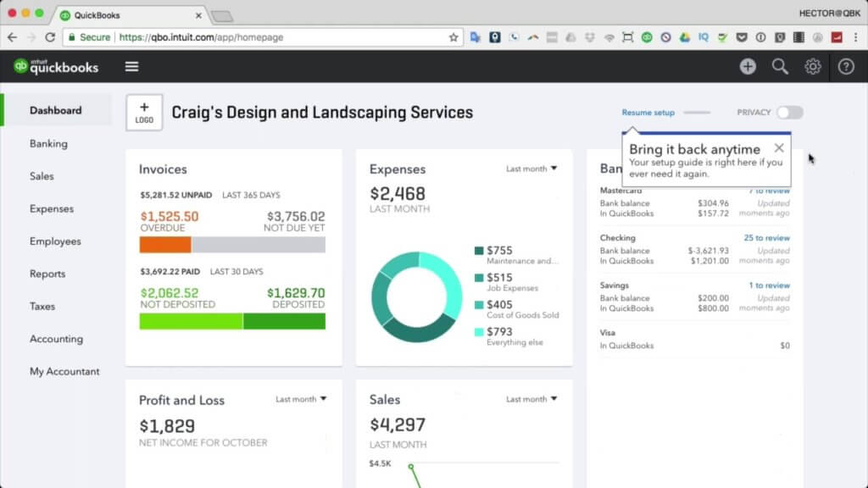Bookmark this page with the star icon
Image resolution: width=868 pixels, height=488 pixels.
tap(453, 37)
